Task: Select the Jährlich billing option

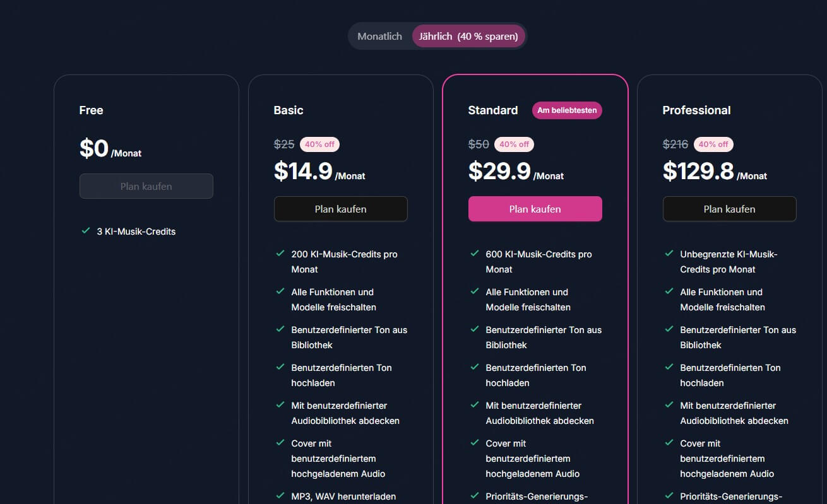Action: coord(468,36)
